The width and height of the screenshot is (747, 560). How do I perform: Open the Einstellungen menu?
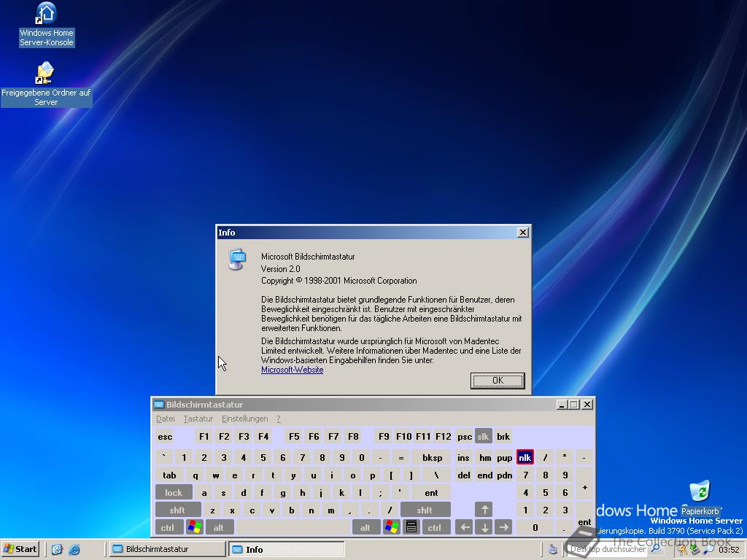click(x=245, y=419)
